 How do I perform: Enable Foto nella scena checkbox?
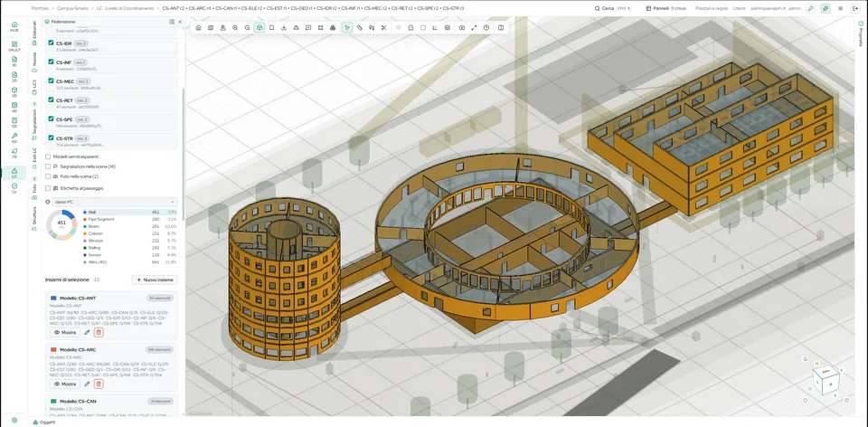[48, 176]
